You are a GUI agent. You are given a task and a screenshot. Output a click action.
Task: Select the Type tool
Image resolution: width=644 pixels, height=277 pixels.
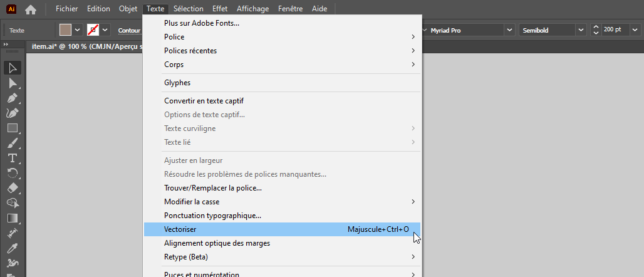[x=13, y=158]
